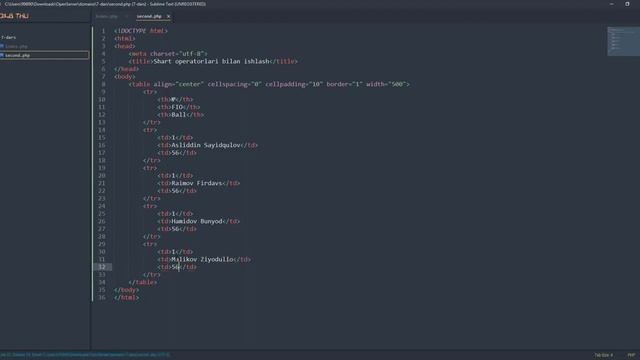Close the index.php tab
The image size is (640, 360).
127,16
